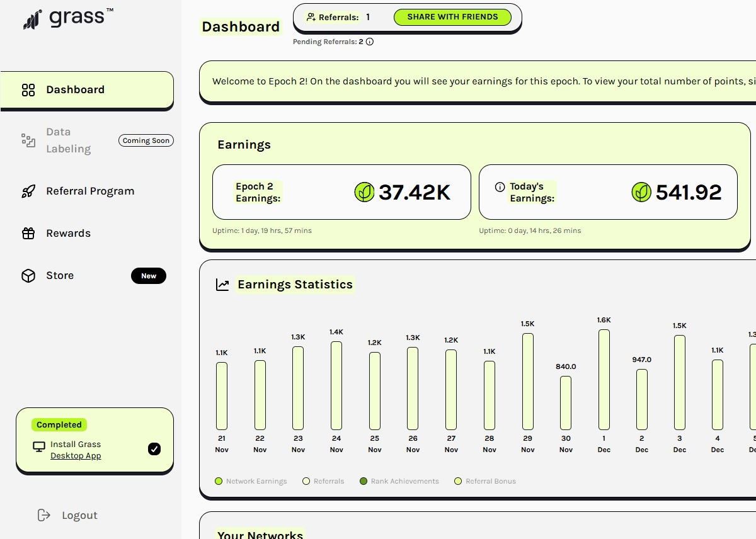Click the uptime text 0 day, 14 hrs
This screenshot has height=539, width=756.
point(530,230)
